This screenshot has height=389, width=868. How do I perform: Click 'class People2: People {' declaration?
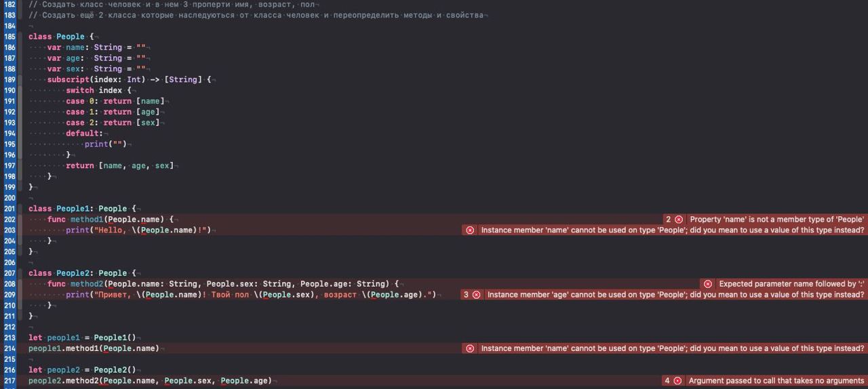tap(82, 273)
